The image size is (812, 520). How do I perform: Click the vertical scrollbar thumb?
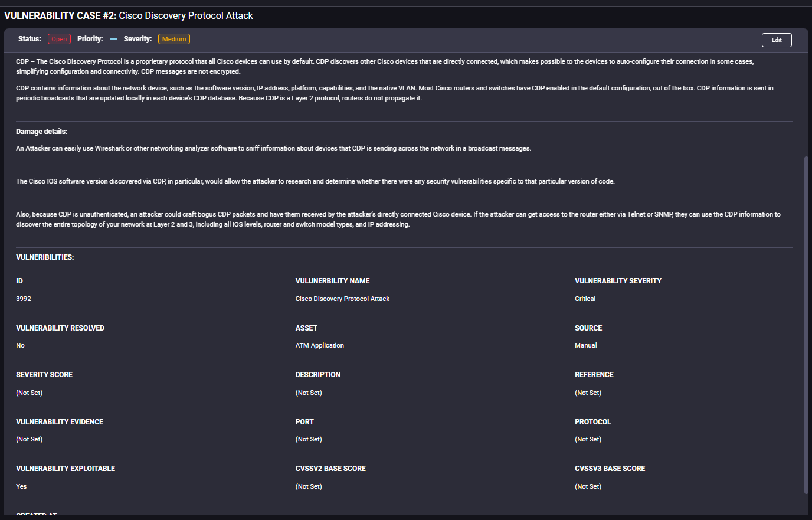[x=807, y=325]
